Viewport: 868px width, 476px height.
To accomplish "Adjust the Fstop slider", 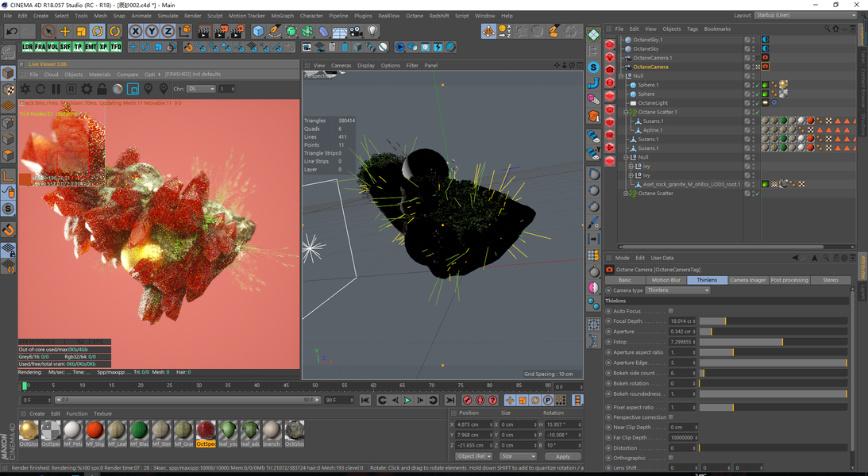I will coord(773,342).
